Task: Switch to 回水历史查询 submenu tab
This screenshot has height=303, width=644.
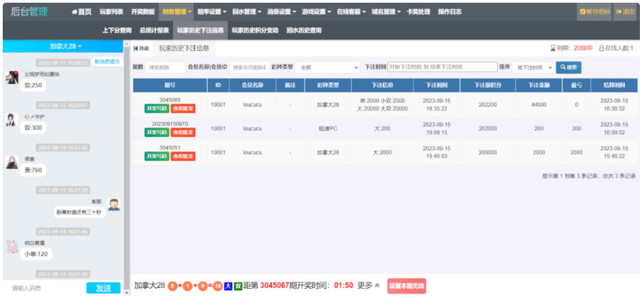Action: [x=304, y=31]
